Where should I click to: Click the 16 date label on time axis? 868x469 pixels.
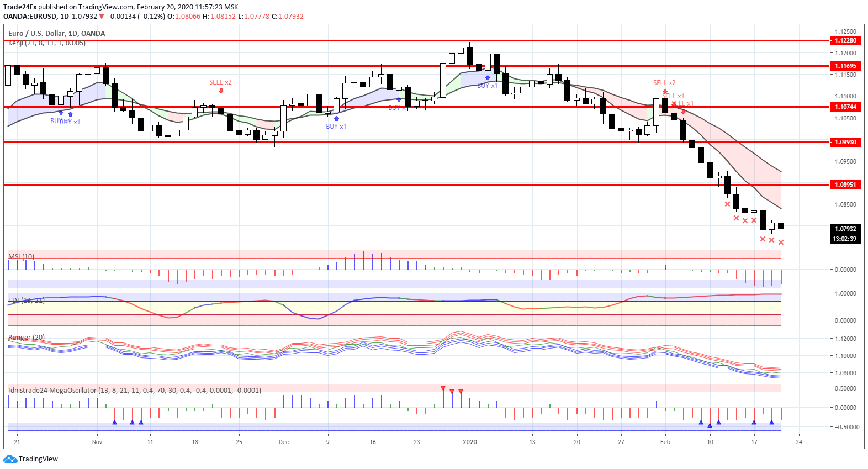coord(373,442)
